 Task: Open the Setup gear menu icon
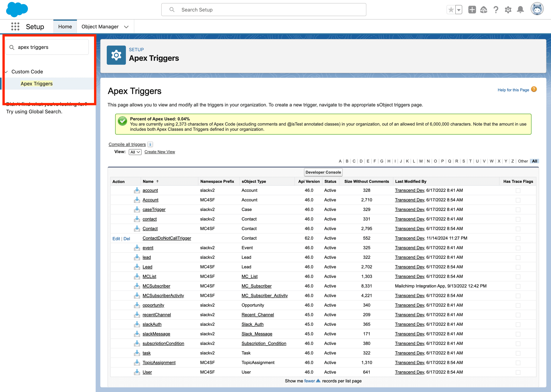click(508, 10)
